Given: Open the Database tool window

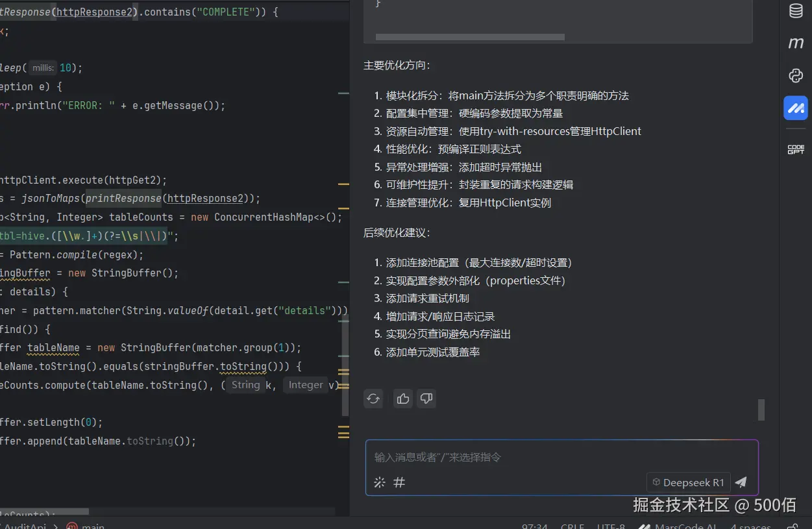Looking at the screenshot, I should [796, 10].
